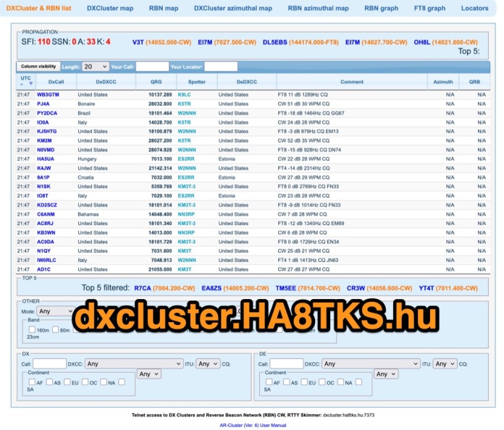The height and width of the screenshot is (430, 504).
Task: Focus the Your Locator input field
Action: point(221,67)
